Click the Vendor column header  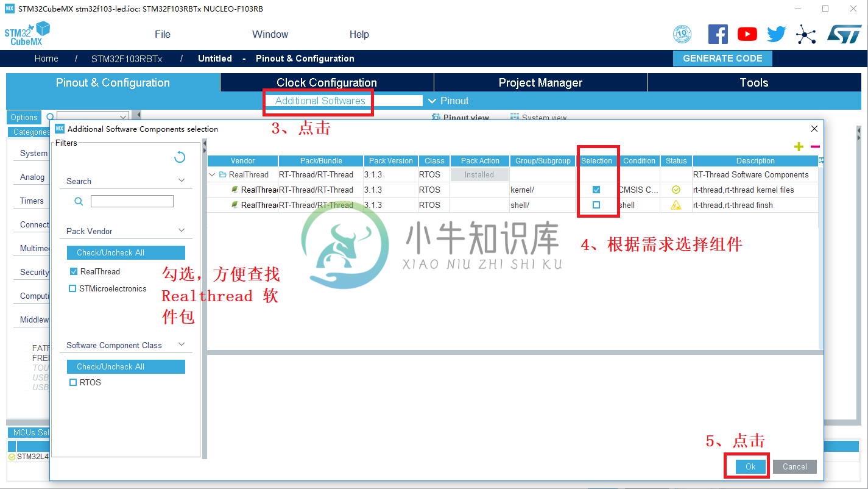coord(243,161)
